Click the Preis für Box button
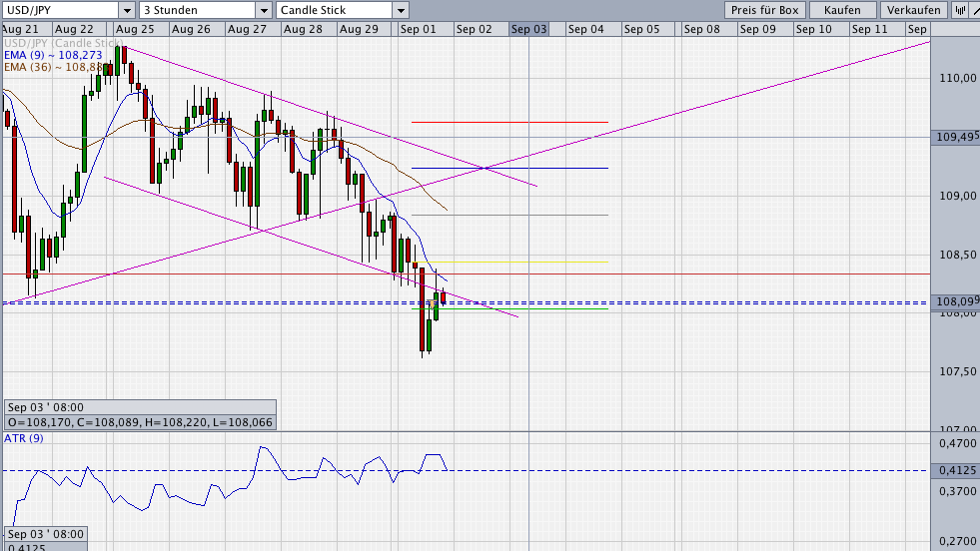The width and height of the screenshot is (980, 551). click(x=764, y=10)
